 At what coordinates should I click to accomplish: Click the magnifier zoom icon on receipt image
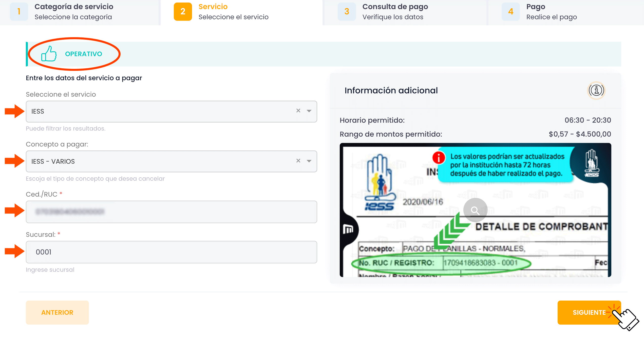pos(475,210)
